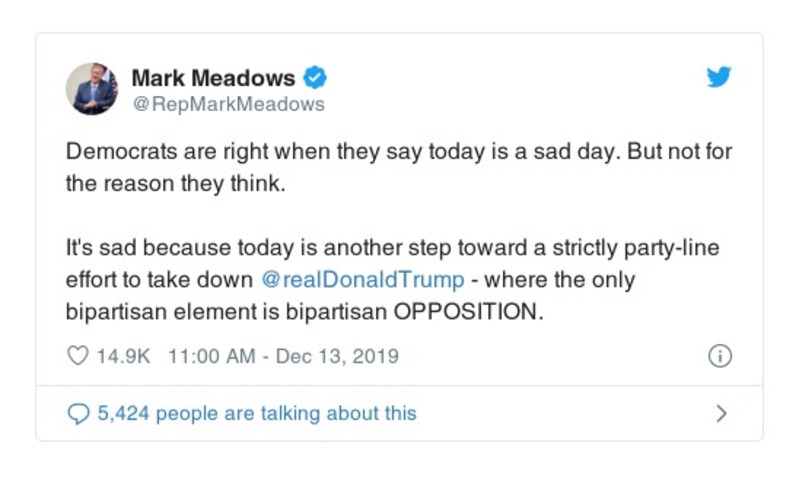
Task: Click the speech bubble conversation icon
Action: 77,413
